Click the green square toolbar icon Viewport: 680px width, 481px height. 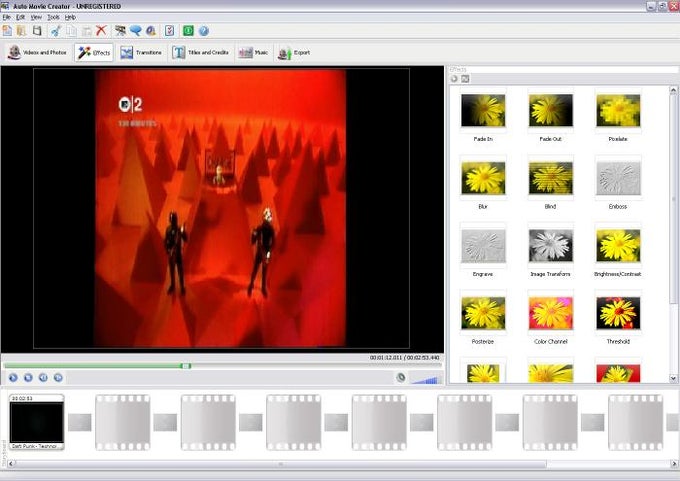(188, 30)
